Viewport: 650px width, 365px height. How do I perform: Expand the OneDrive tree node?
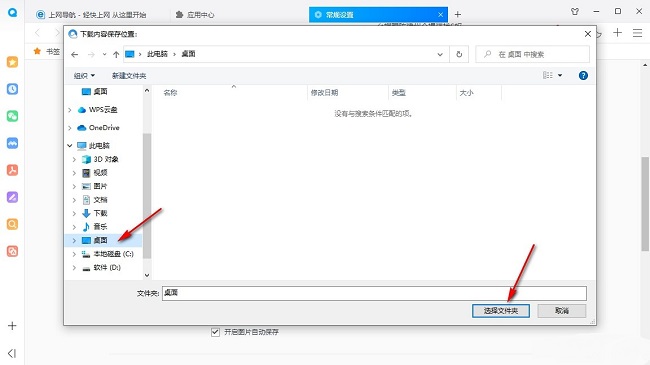click(x=70, y=128)
